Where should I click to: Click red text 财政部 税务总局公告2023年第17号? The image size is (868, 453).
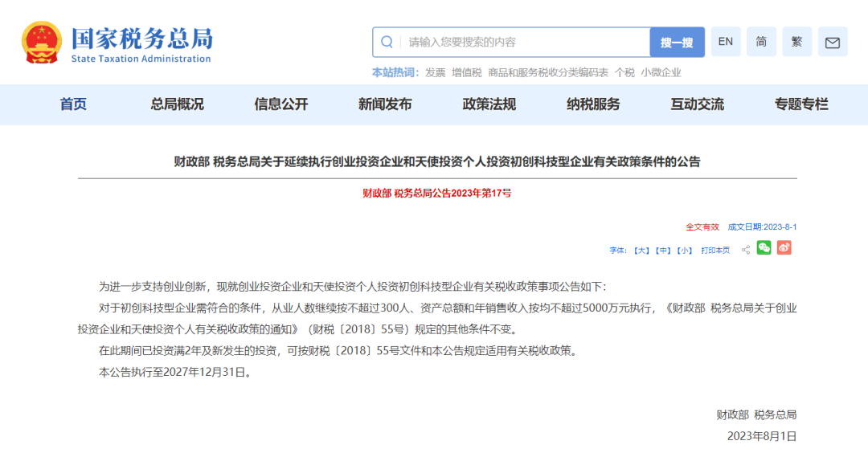tap(437, 193)
